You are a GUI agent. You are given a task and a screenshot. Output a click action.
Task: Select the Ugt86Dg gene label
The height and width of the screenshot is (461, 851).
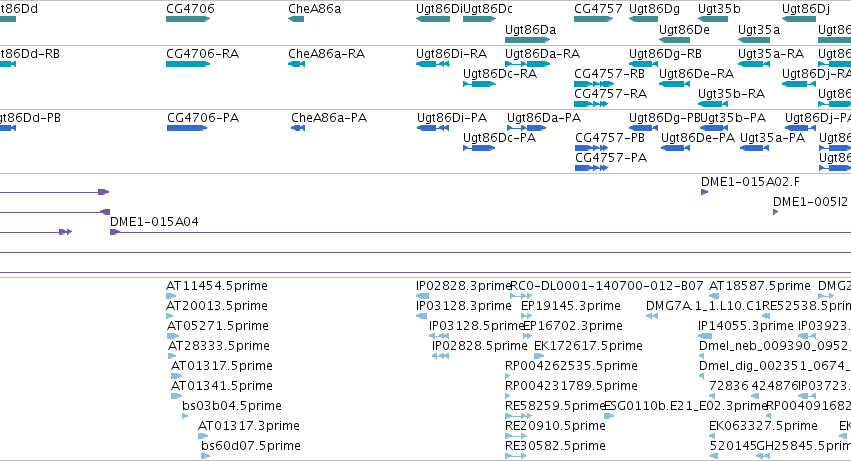pos(654,9)
